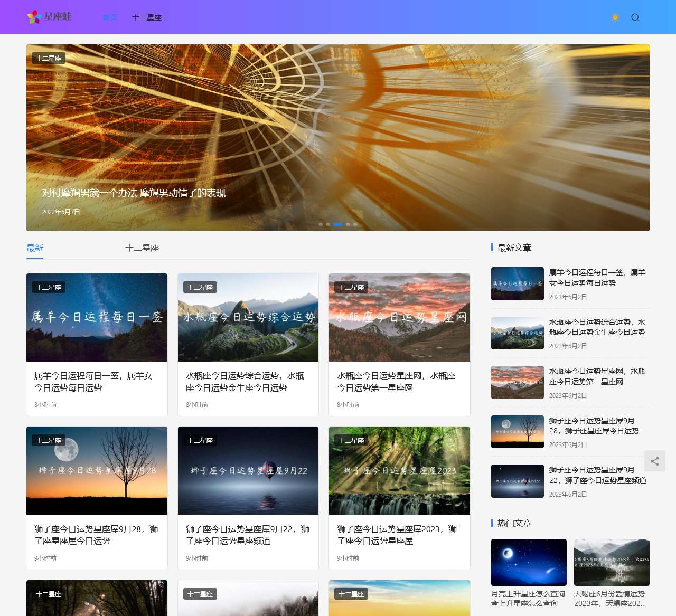This screenshot has height=616, width=676.
Task: Select the active third carousel indicator dot
Action: point(338,224)
